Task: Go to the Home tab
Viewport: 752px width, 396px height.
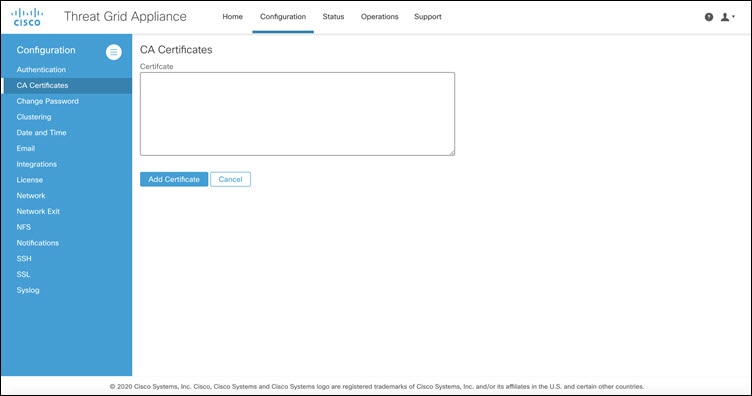Action: 233,17
